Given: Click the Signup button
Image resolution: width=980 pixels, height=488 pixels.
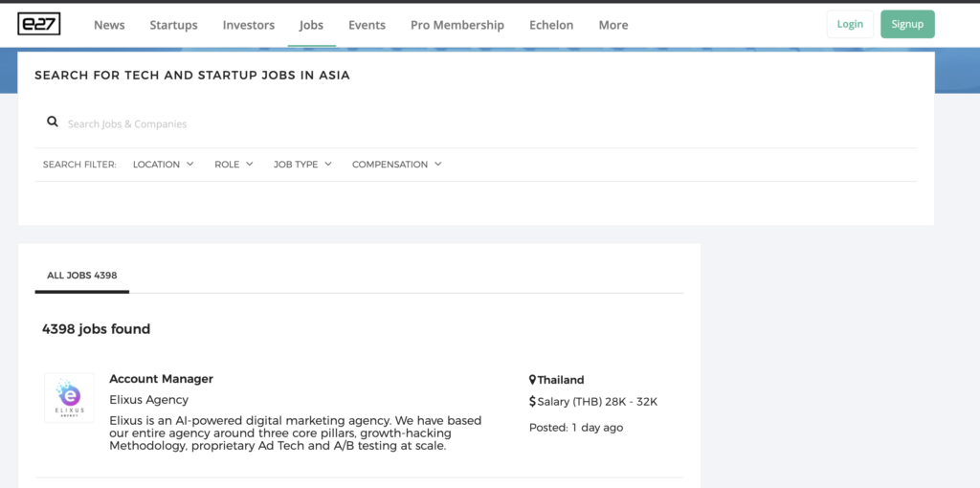Looking at the screenshot, I should click(907, 24).
